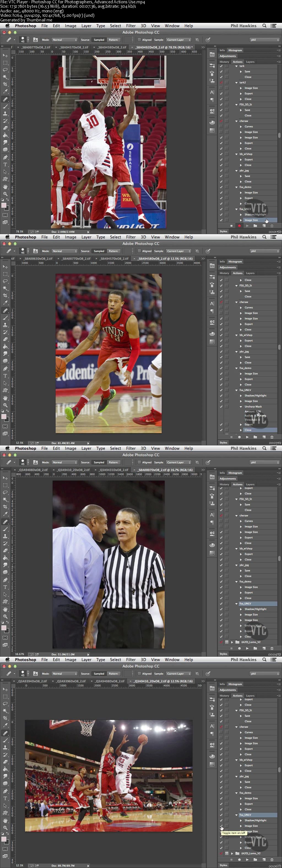Click the Sampled source button in the dunk frame
Screen dimensions: 282x868
point(99,40)
